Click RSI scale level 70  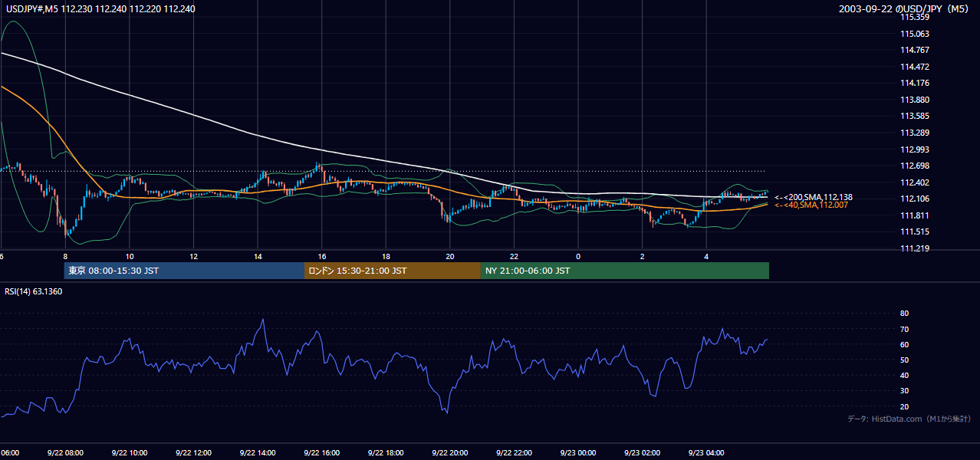904,329
